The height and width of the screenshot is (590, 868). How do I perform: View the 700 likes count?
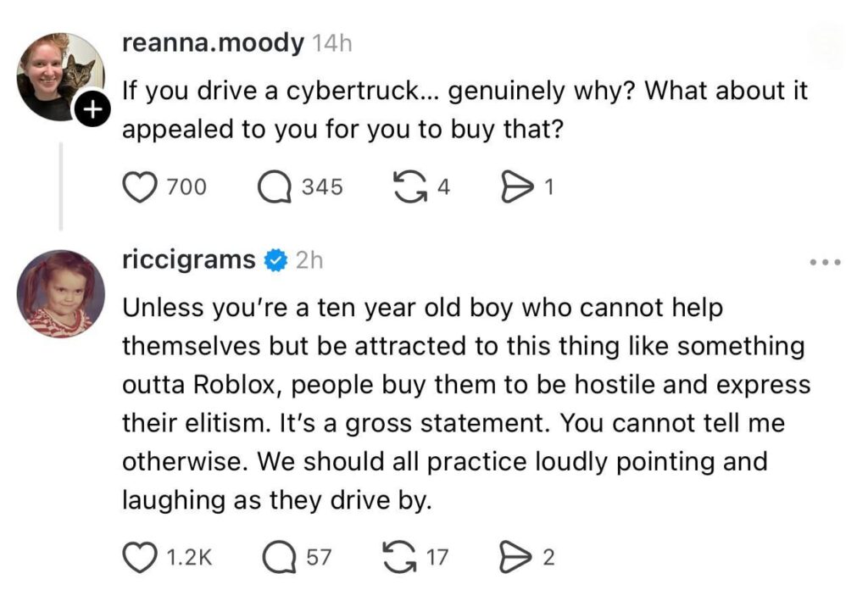[x=186, y=187]
